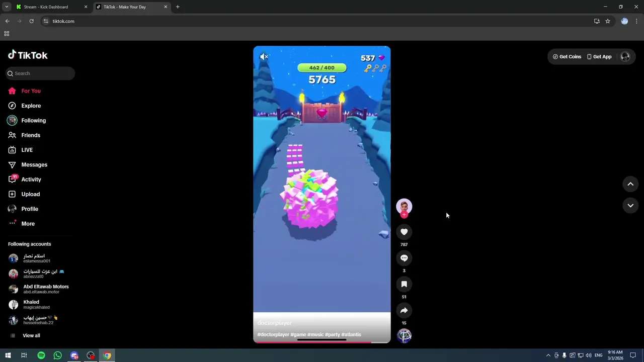Open the Chrome profile avatar
Viewport: 644px width, 362px height.
624,21
